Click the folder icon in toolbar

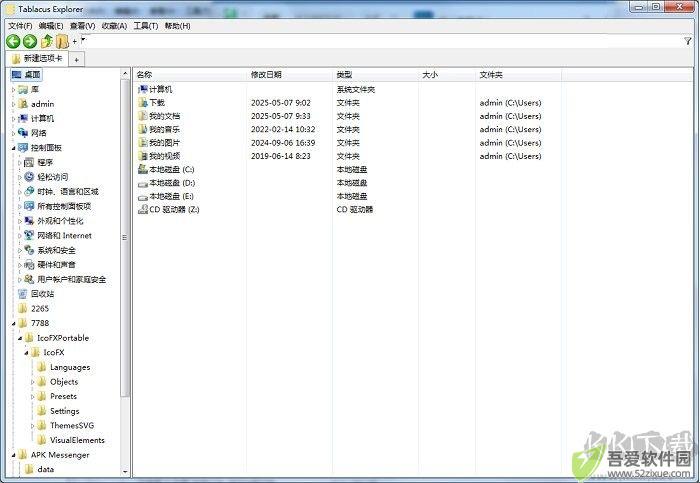(x=62, y=42)
